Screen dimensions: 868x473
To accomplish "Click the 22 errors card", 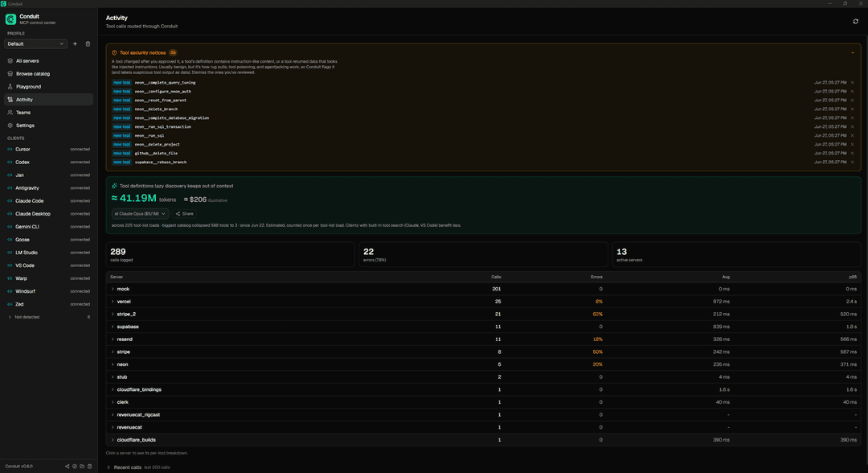I will [x=483, y=255].
